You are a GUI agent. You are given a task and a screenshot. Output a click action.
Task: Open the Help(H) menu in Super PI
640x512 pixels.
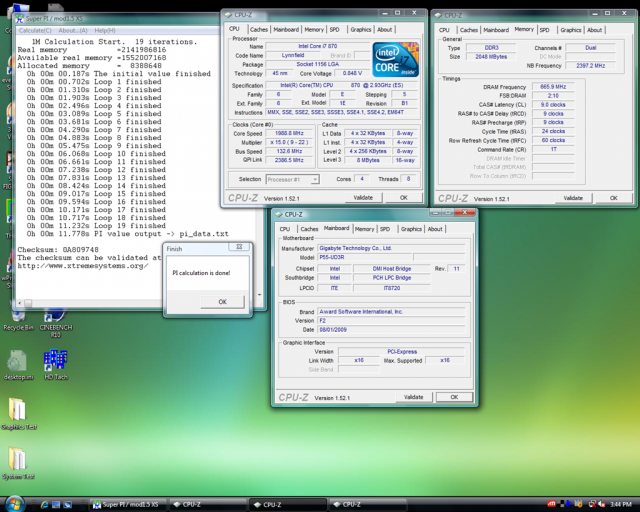(x=105, y=31)
